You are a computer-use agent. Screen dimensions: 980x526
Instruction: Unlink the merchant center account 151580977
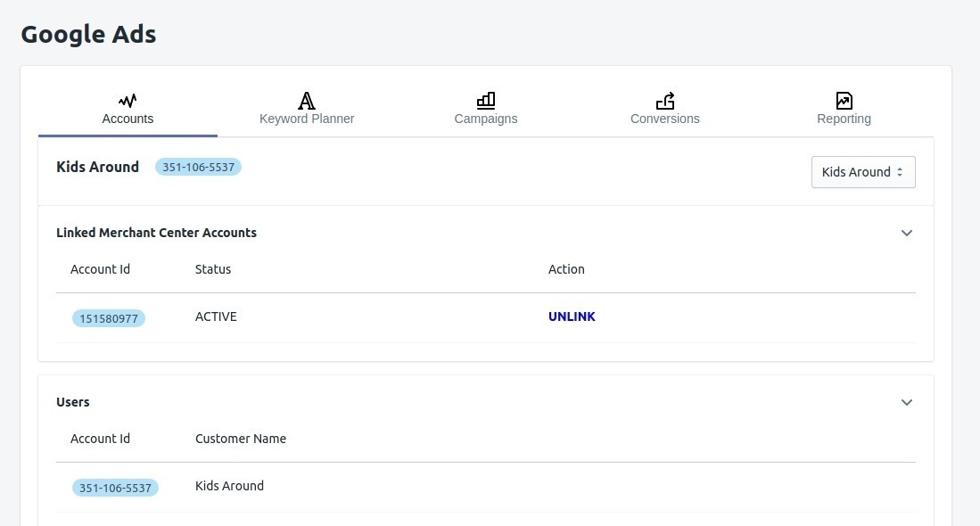[x=572, y=316]
